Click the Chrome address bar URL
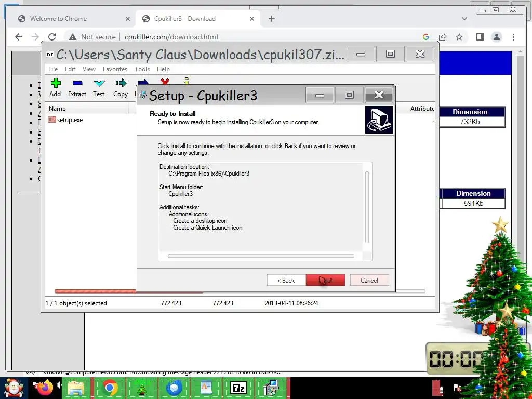This screenshot has height=399, width=532. point(171,37)
